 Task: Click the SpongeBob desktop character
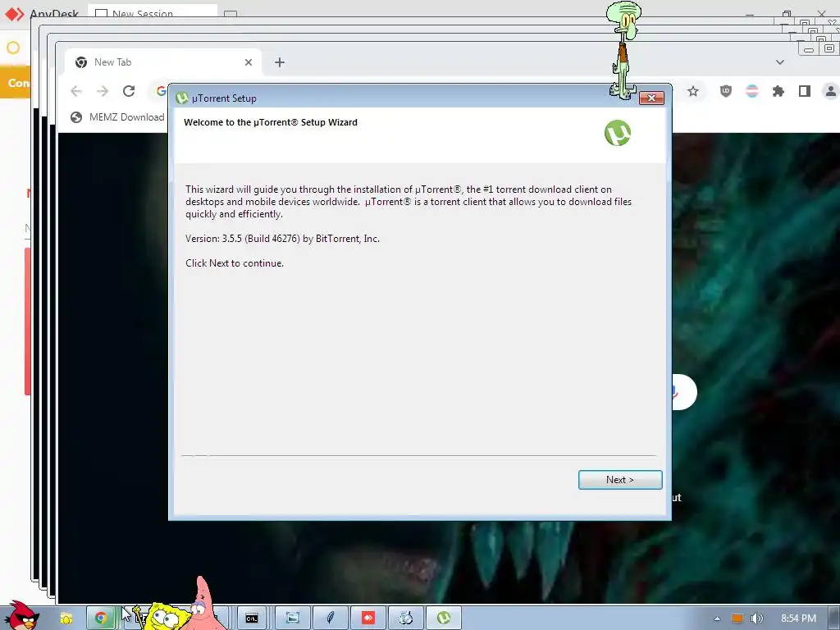point(165,617)
